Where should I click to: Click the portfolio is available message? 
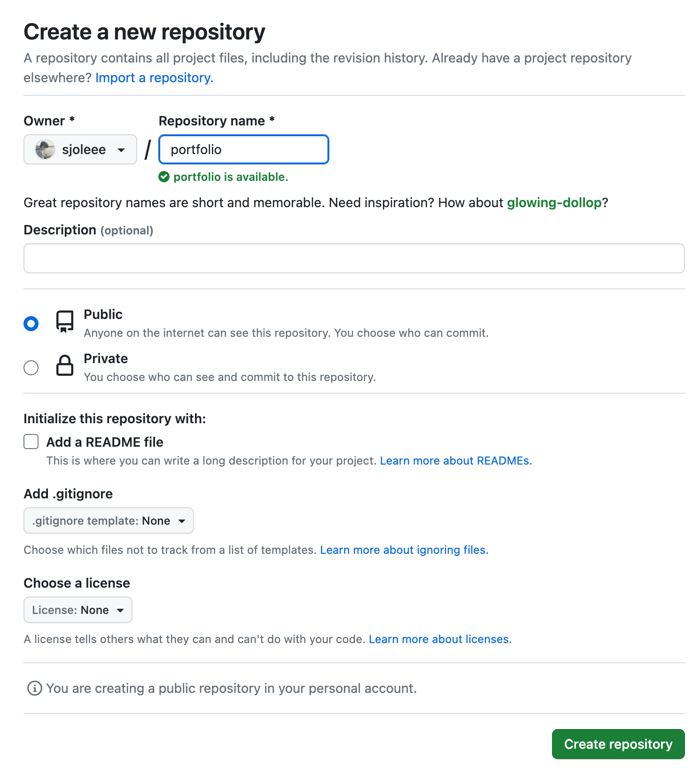point(231,177)
